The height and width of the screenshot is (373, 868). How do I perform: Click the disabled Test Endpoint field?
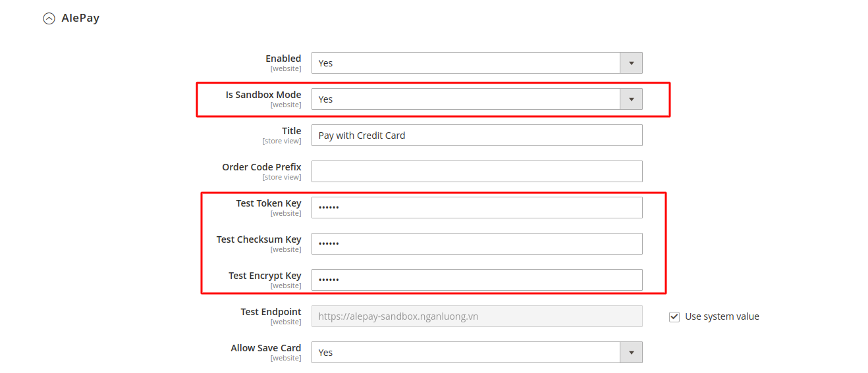click(x=477, y=316)
